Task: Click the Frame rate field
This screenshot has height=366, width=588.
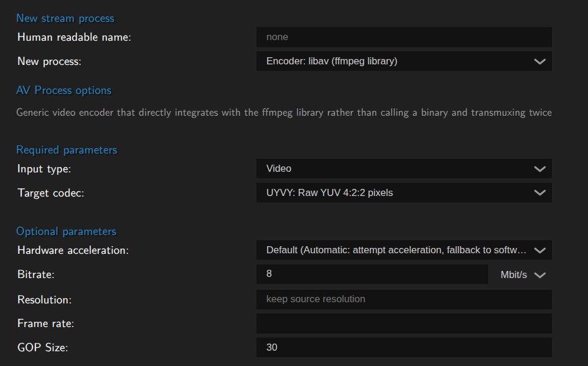Action: [404, 323]
